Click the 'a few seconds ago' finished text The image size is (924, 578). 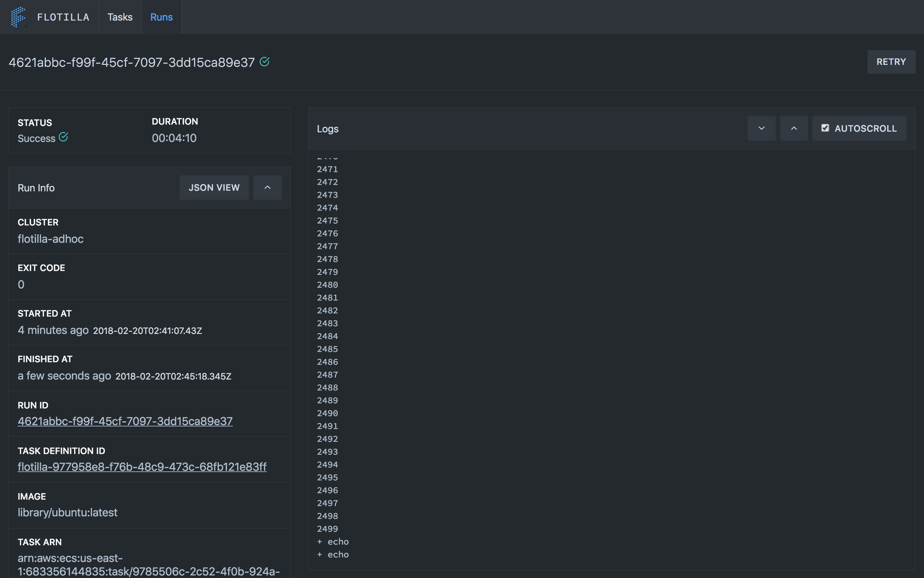[64, 376]
